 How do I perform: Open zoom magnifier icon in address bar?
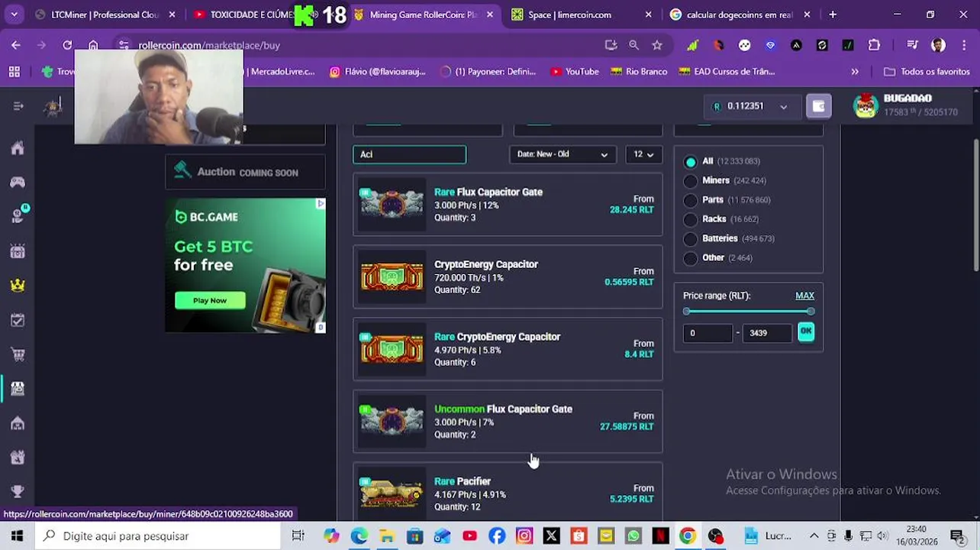coord(633,45)
